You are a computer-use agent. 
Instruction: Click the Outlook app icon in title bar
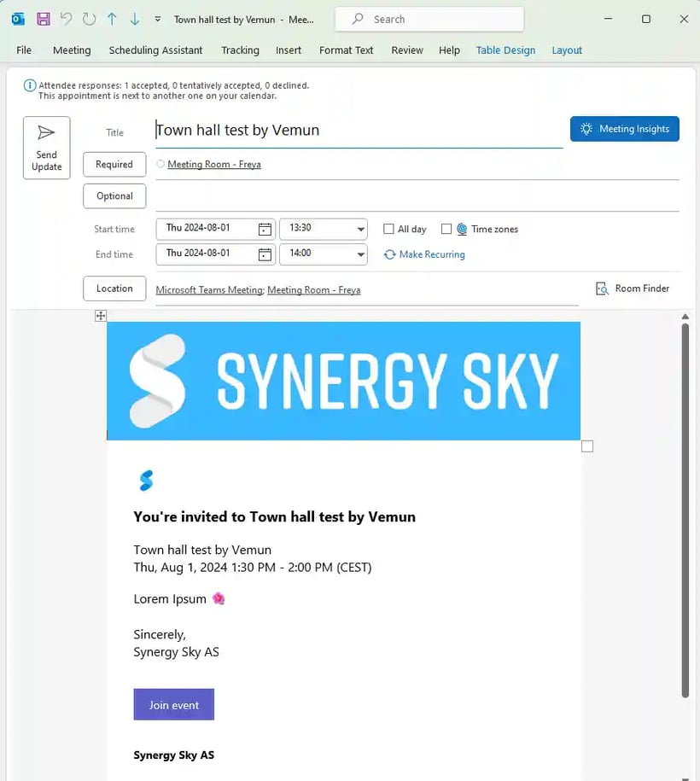pos(18,20)
